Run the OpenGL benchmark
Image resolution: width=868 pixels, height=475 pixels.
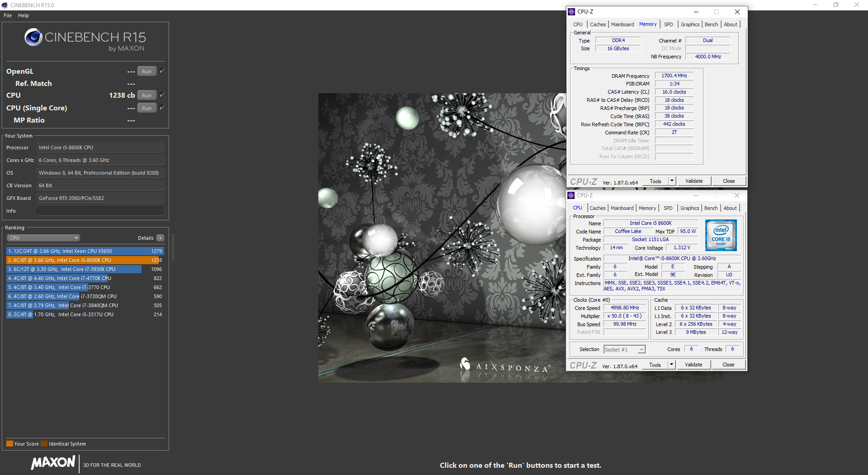click(x=147, y=71)
